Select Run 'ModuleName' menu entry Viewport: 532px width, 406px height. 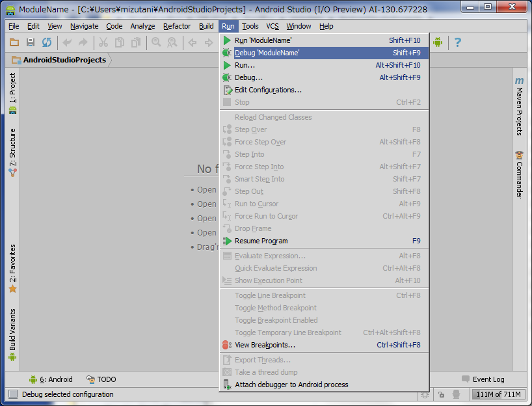click(325, 40)
